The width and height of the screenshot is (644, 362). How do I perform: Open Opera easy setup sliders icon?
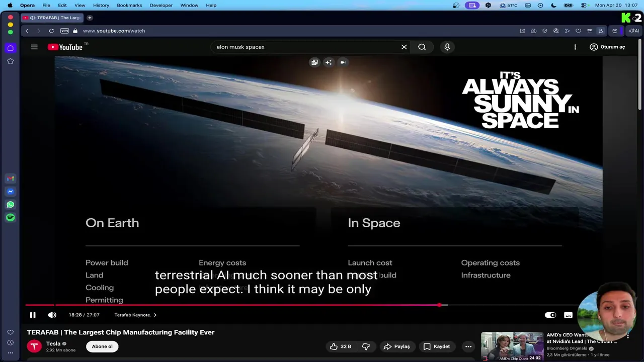point(590,31)
